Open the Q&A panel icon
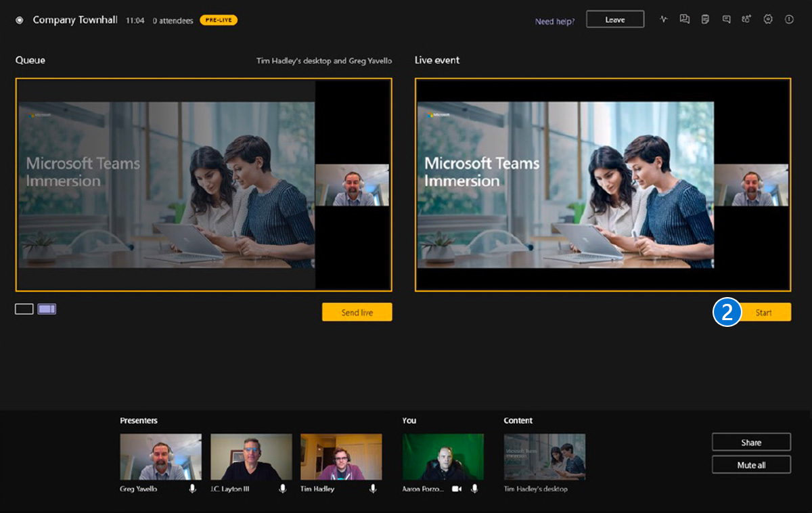 point(685,20)
